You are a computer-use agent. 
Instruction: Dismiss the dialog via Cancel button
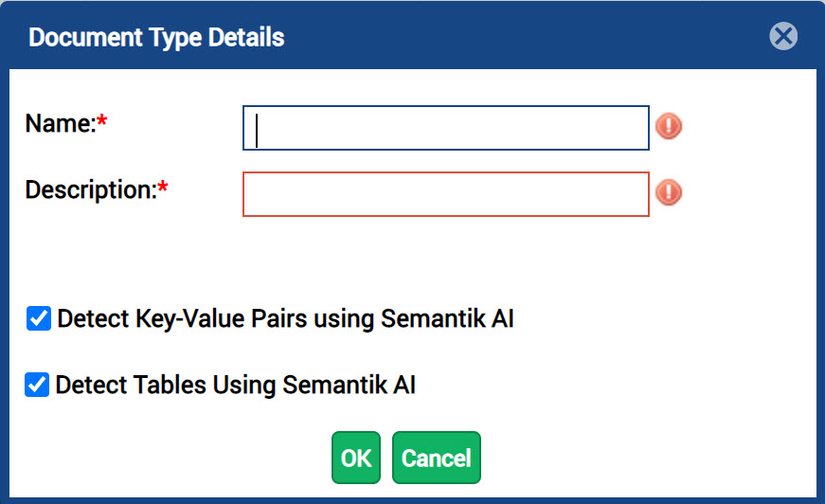tap(436, 458)
